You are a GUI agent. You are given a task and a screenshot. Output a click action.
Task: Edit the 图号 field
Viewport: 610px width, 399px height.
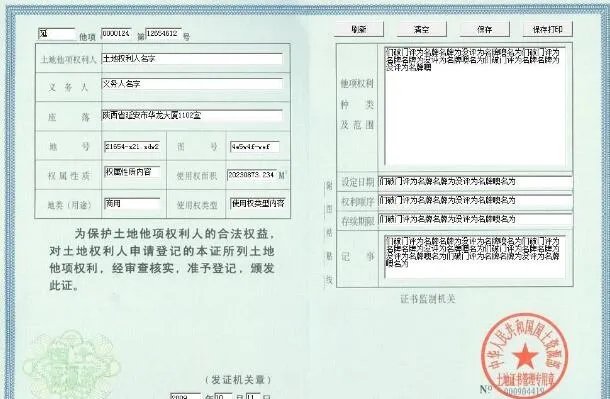[255, 147]
